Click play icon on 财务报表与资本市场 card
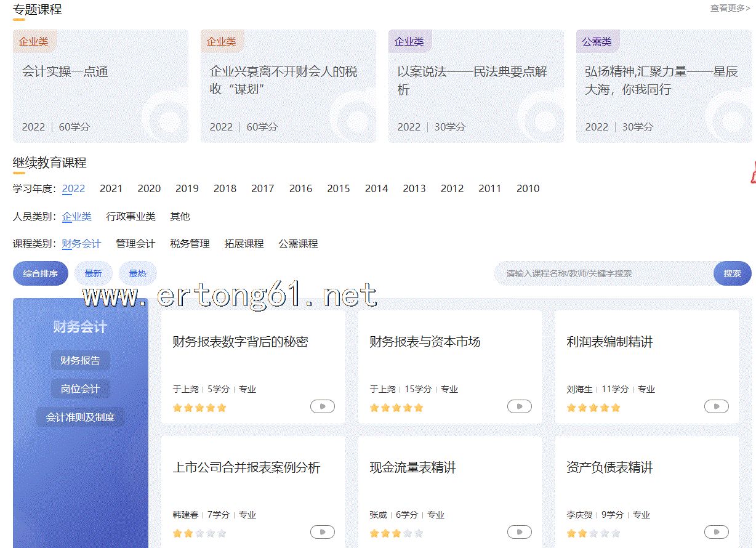Image resolution: width=756 pixels, height=548 pixels. coord(519,406)
